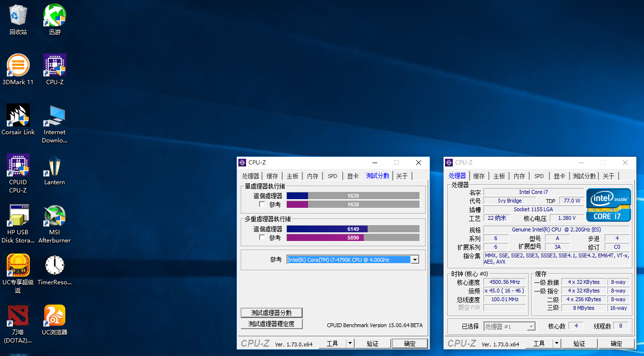Screen dimensions: 644x356
Task: Select the Corsair Link desktop icon
Action: (x=18, y=120)
